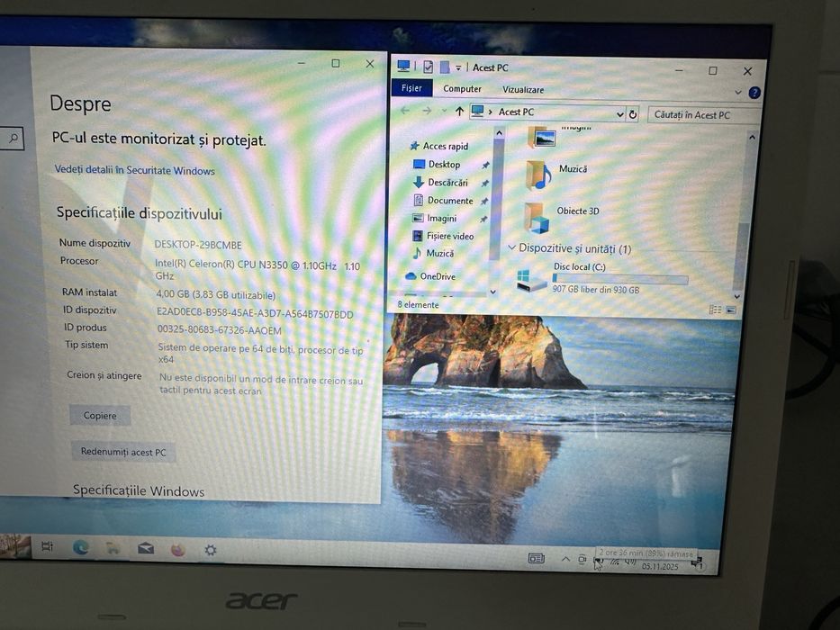Launch Microsoft Edge from the taskbar
840x630 pixels.
click(x=81, y=547)
